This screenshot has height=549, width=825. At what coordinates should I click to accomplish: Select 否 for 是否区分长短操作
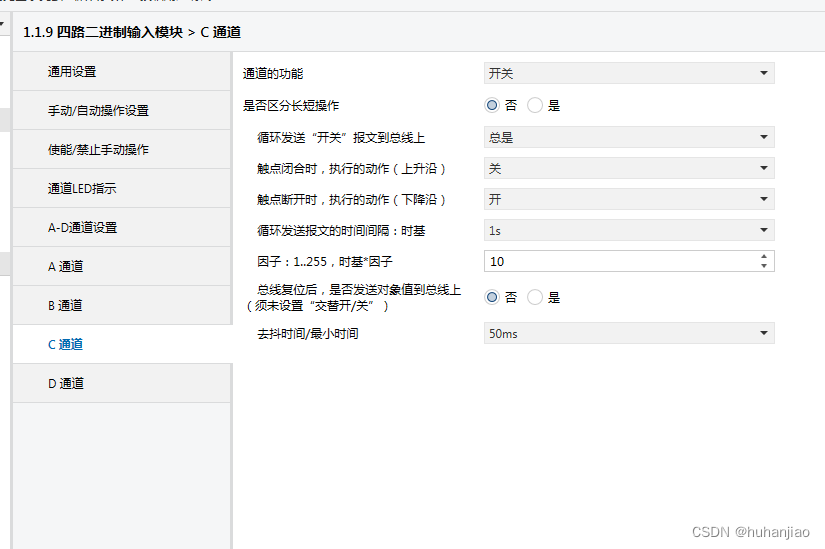click(492, 105)
